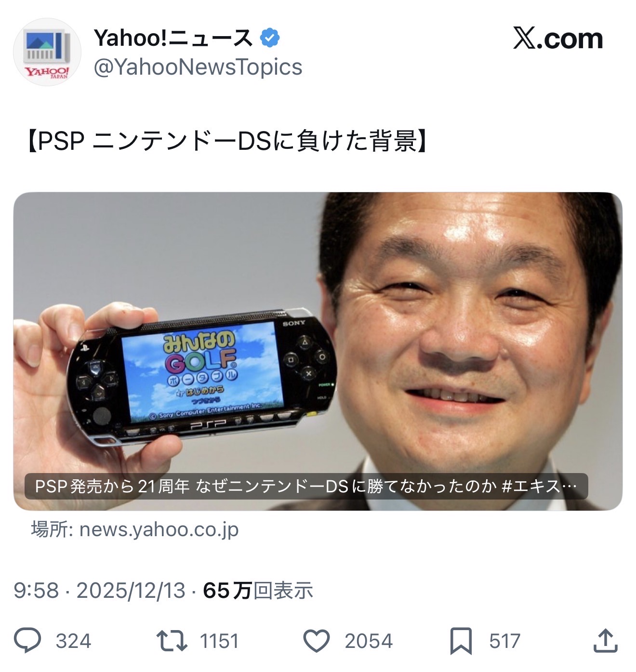Viewport: 636px width, 672px height.
Task: Open the news.yahoo.co.jp source link
Action: point(135,529)
